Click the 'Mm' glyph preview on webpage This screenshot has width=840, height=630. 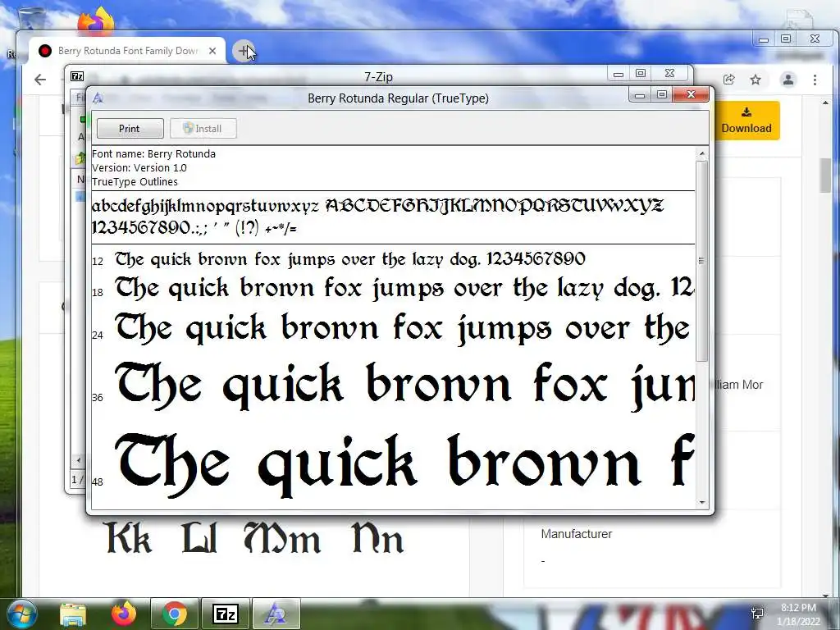click(282, 538)
